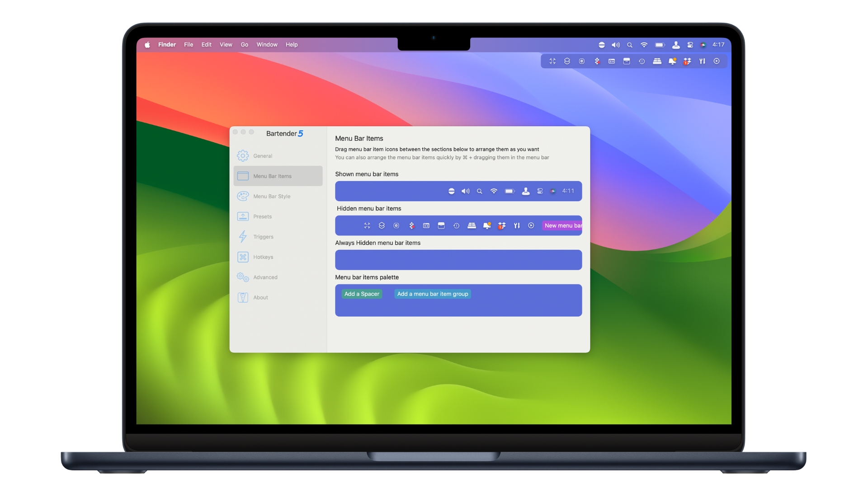Open the Hotkeys section
Viewport: 868px width, 488px height.
coord(278,257)
